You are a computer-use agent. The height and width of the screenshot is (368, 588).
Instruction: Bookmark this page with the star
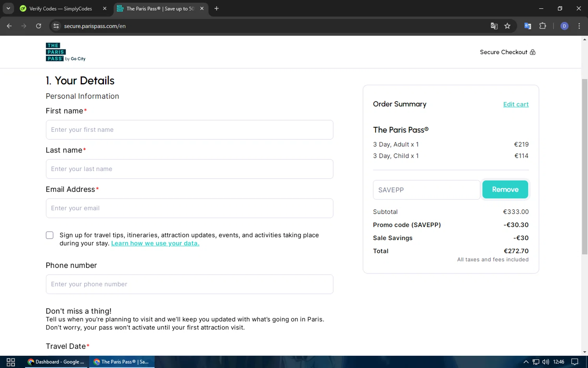coord(507,26)
